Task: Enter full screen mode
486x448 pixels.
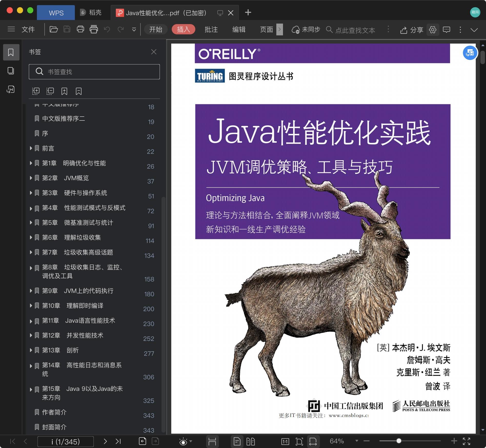Action: (x=467, y=441)
